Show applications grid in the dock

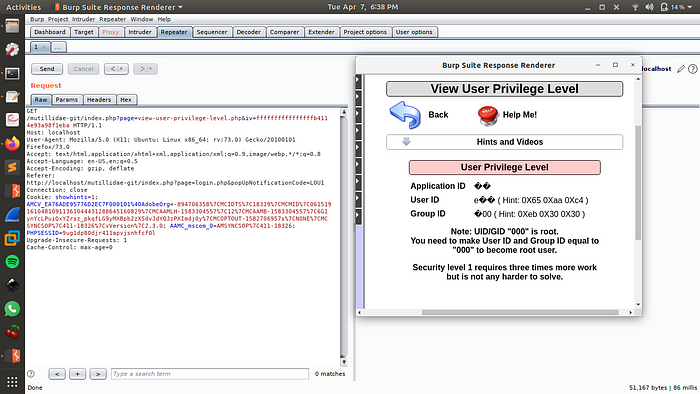tap(12, 382)
